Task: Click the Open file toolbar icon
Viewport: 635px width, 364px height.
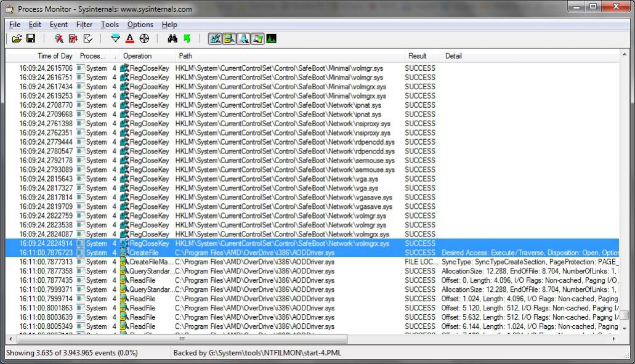Action: (17, 39)
